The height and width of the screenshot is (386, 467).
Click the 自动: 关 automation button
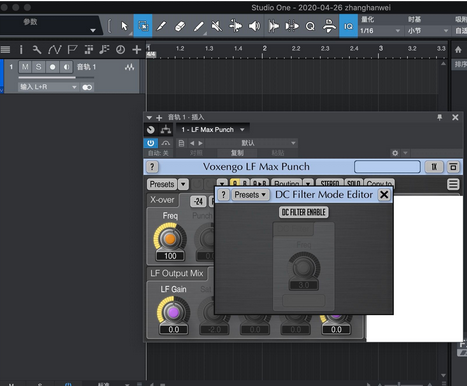tap(159, 153)
